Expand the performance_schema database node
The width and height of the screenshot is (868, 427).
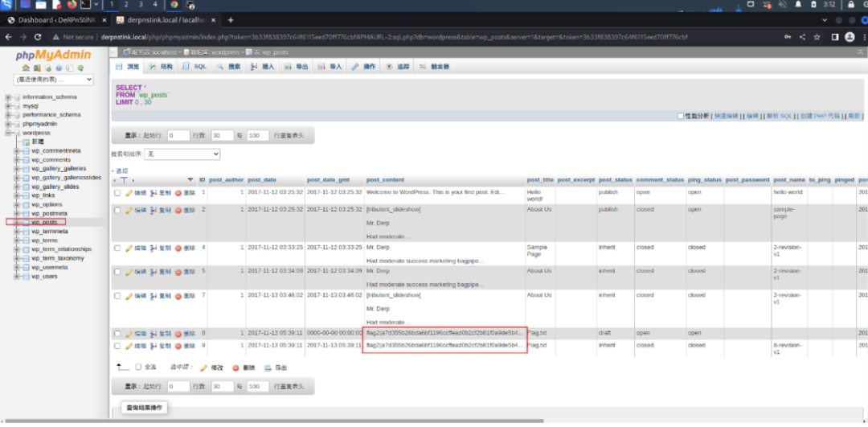[8, 115]
